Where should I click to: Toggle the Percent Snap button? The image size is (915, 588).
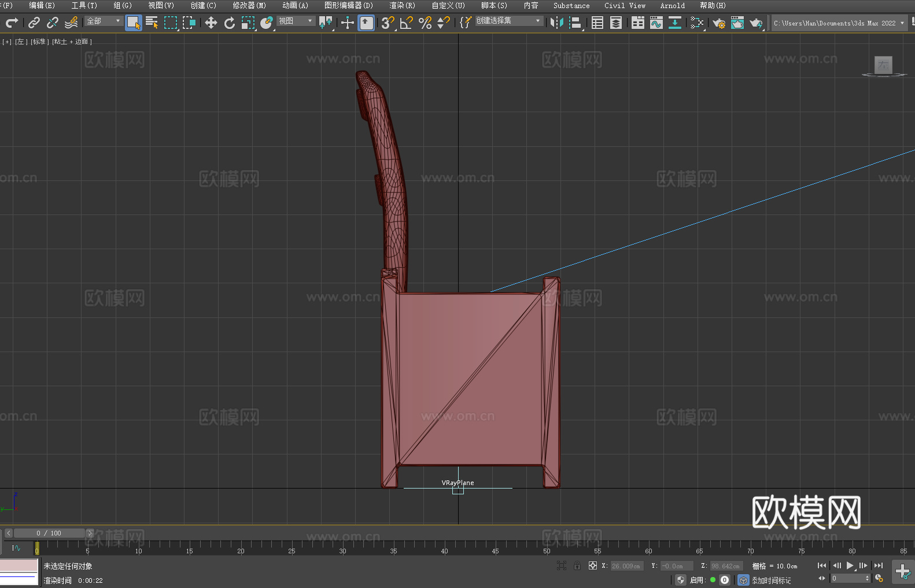425,23
